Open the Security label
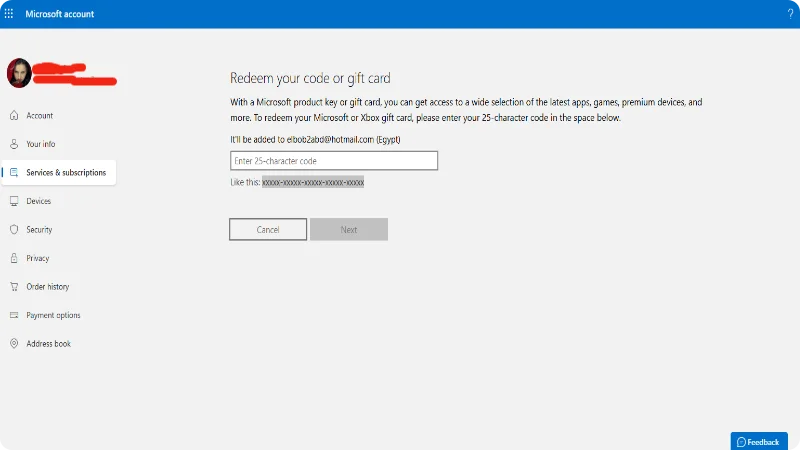Image resolution: width=800 pixels, height=450 pixels. tap(39, 230)
